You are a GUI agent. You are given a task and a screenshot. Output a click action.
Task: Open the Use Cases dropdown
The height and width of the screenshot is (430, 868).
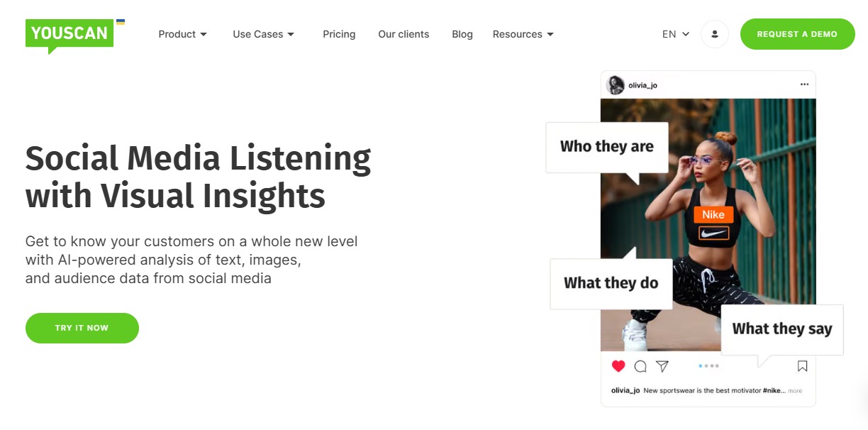[263, 34]
